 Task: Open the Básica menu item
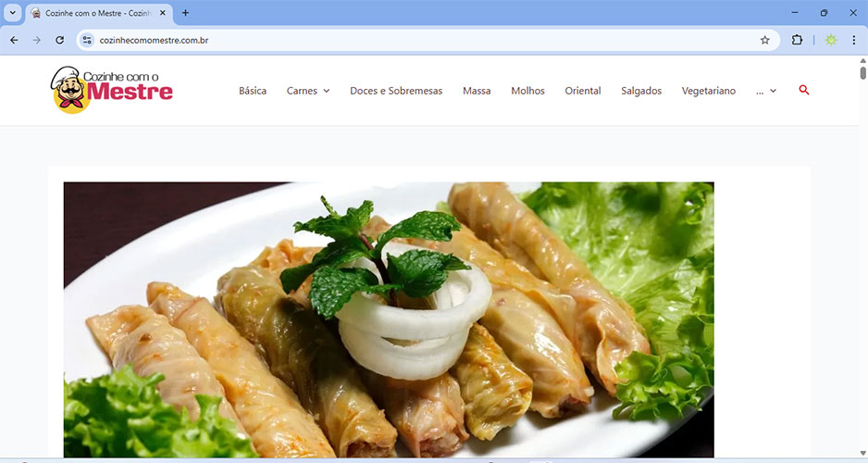point(253,91)
